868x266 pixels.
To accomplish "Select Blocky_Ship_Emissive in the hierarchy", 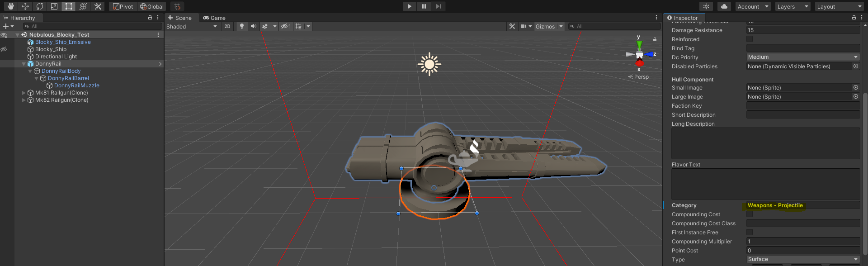I will [x=63, y=42].
